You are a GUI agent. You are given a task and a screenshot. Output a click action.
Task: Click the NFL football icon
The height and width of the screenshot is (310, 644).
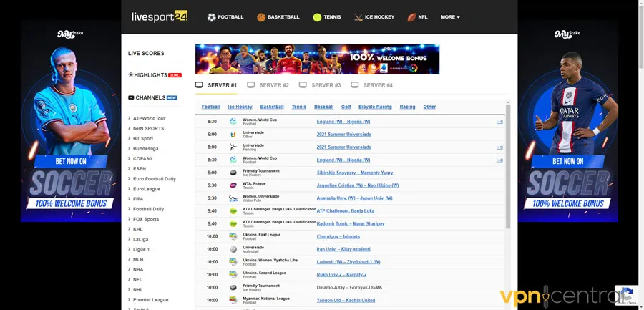click(412, 17)
